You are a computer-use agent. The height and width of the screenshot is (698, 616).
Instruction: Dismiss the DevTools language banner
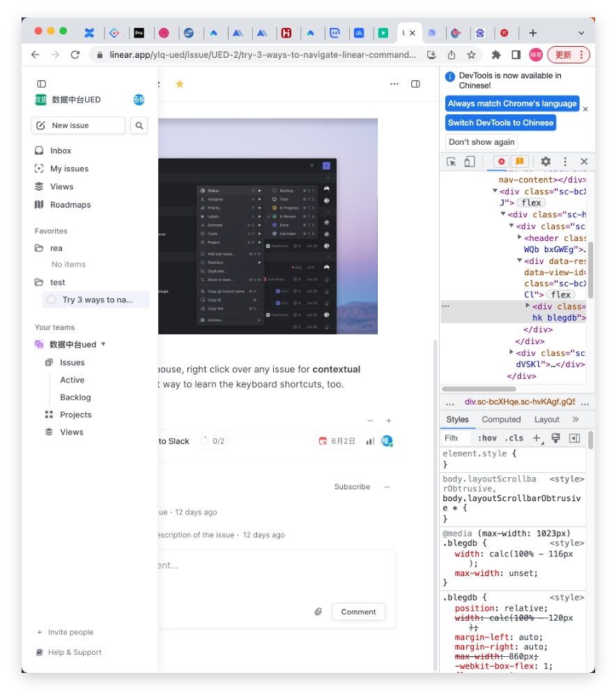[x=585, y=109]
